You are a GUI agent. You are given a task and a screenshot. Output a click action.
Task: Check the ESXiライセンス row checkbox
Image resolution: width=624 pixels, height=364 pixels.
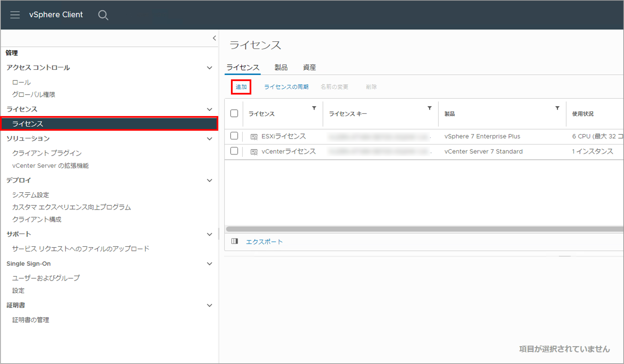click(234, 136)
